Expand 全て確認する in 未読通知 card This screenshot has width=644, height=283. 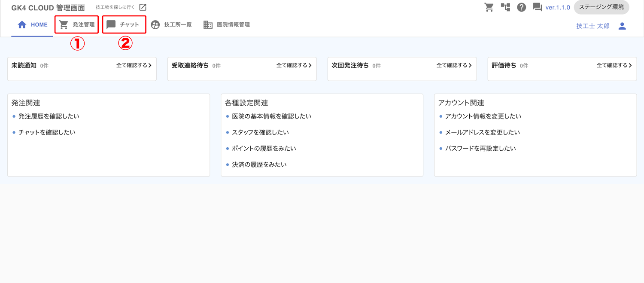(134, 66)
